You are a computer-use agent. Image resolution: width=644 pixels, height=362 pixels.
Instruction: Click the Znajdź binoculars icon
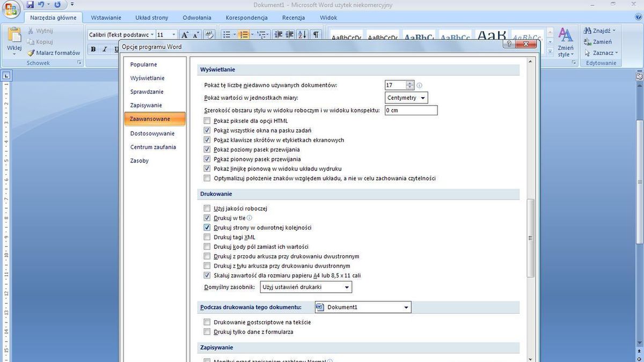click(588, 31)
